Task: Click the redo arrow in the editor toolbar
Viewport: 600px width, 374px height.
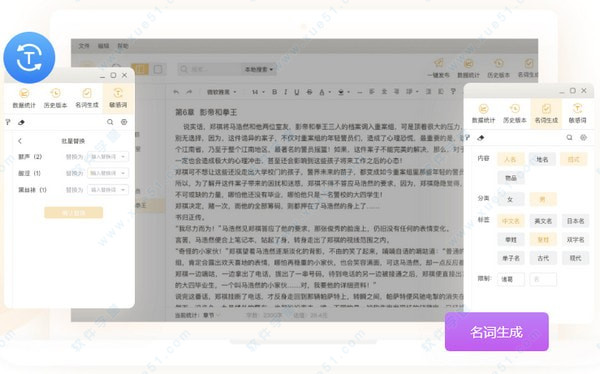Action: click(189, 92)
